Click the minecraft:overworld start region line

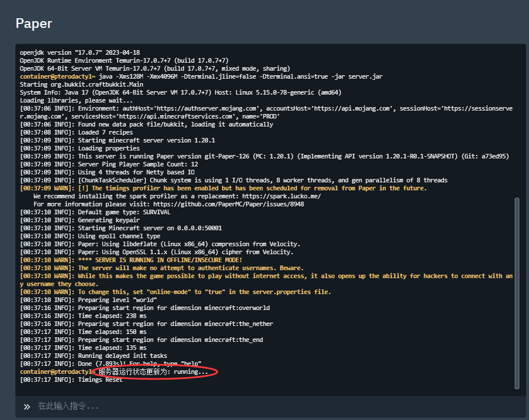(x=145, y=308)
